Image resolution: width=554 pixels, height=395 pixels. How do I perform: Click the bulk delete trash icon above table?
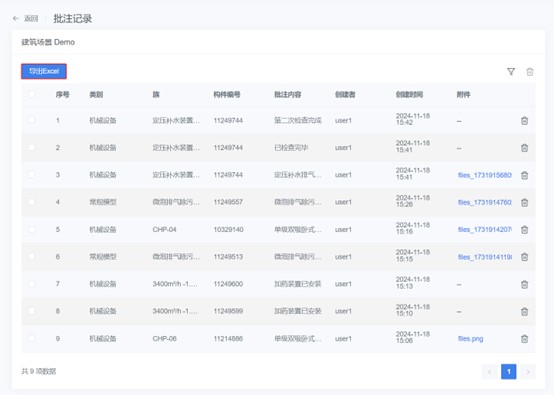[x=530, y=72]
